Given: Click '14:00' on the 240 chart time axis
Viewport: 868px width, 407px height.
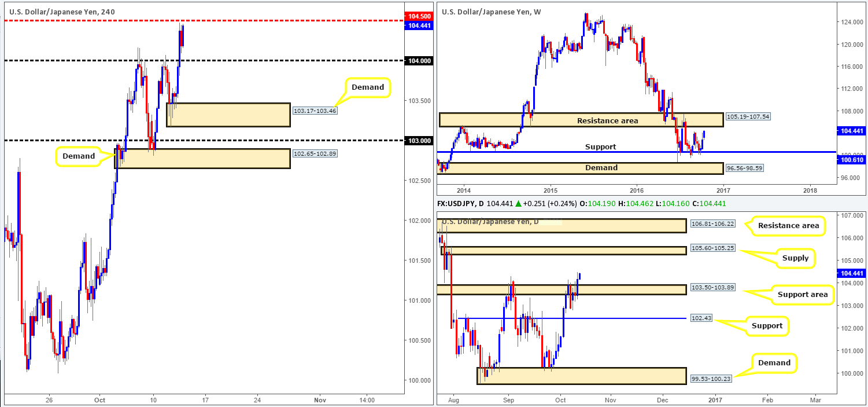Looking at the screenshot, I should pos(366,399).
